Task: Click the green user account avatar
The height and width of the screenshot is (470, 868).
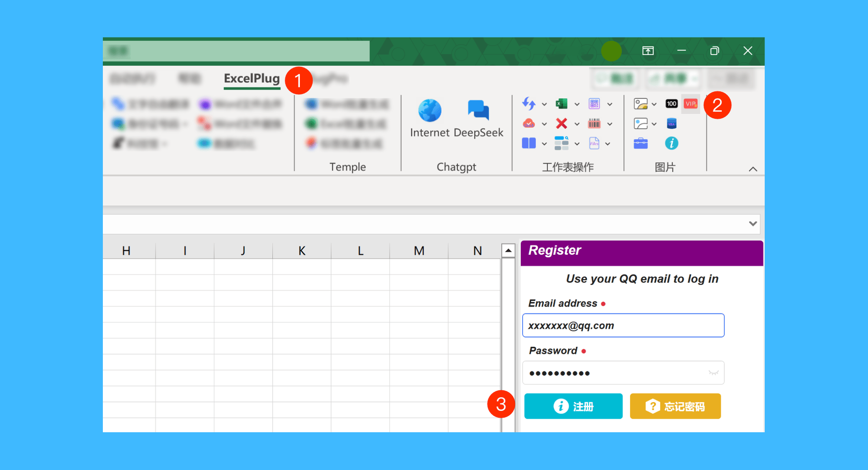Action: [x=612, y=51]
